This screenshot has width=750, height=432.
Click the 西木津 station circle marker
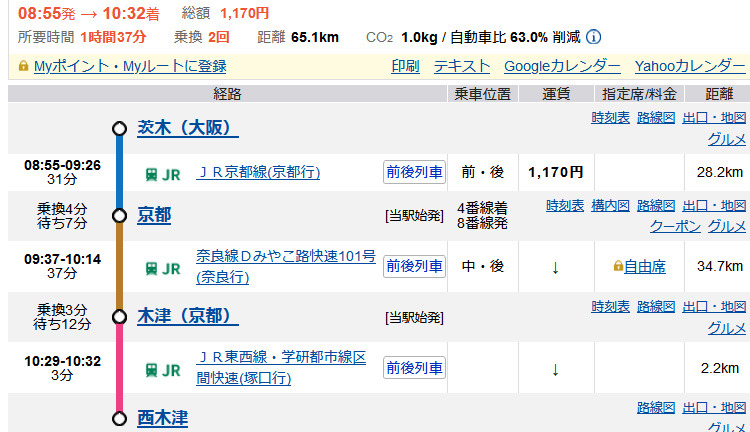pyautogui.click(x=119, y=419)
